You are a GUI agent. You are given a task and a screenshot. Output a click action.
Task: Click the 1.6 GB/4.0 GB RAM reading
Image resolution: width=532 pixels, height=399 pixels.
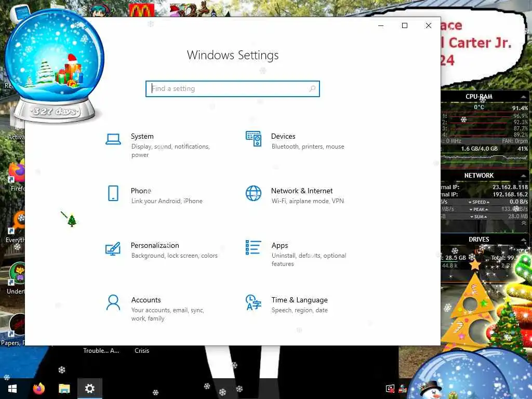(x=480, y=149)
